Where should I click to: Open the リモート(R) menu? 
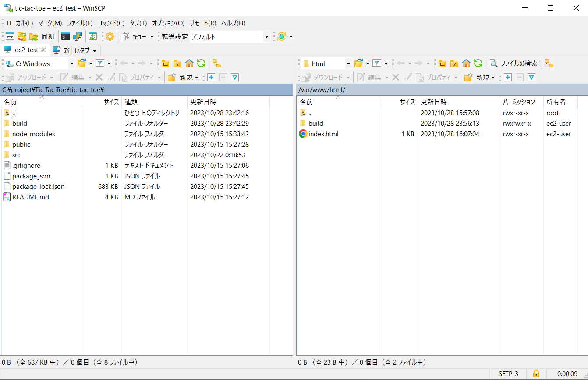click(x=203, y=23)
